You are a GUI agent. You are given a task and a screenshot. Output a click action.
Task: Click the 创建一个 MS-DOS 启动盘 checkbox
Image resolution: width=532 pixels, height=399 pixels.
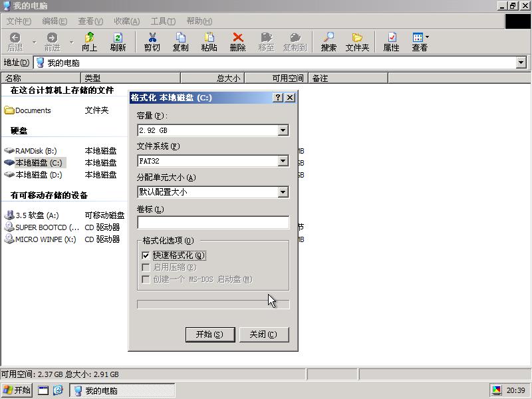(x=146, y=279)
